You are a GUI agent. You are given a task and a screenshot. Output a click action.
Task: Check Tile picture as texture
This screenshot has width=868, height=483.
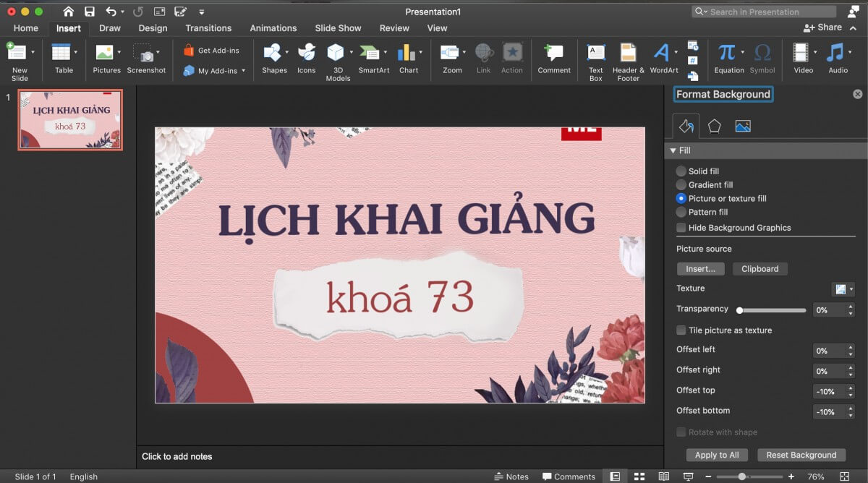coord(681,330)
